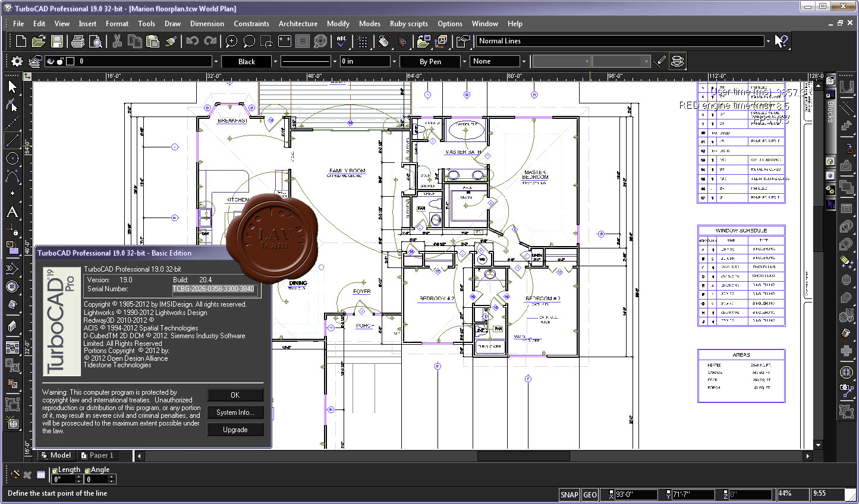Toggle layer visibility eye icon

click(x=51, y=61)
